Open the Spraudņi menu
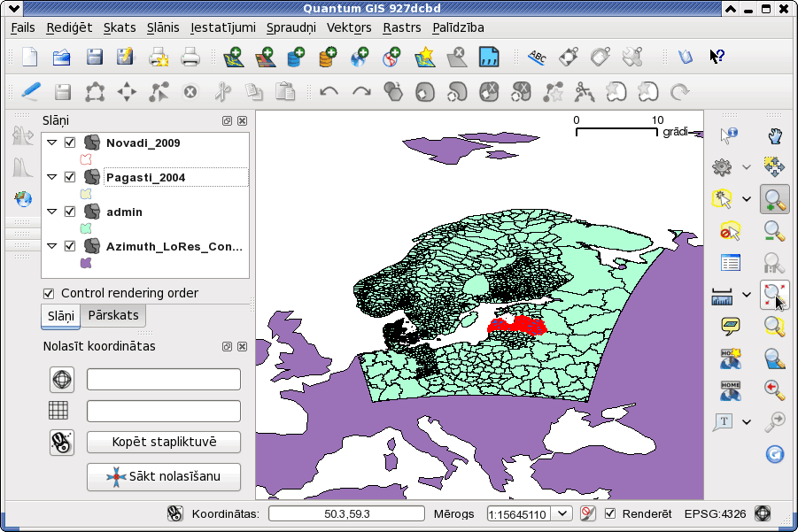798x532 pixels. click(x=291, y=27)
